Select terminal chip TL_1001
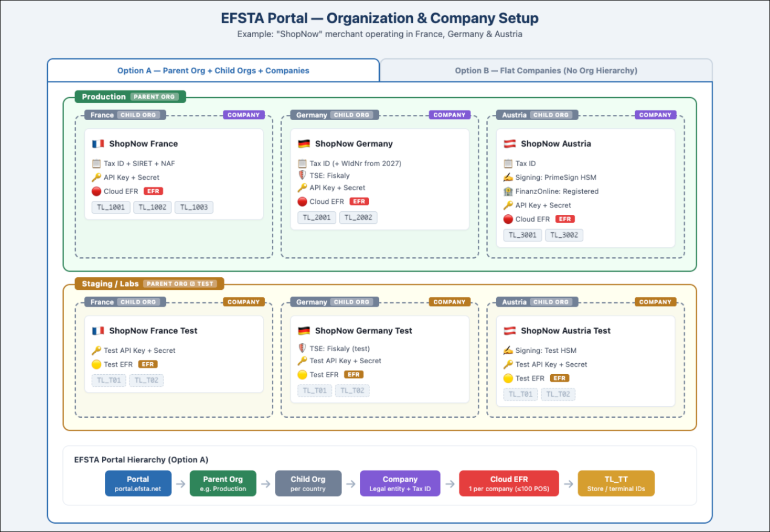The width and height of the screenshot is (770, 532). pyautogui.click(x=111, y=207)
